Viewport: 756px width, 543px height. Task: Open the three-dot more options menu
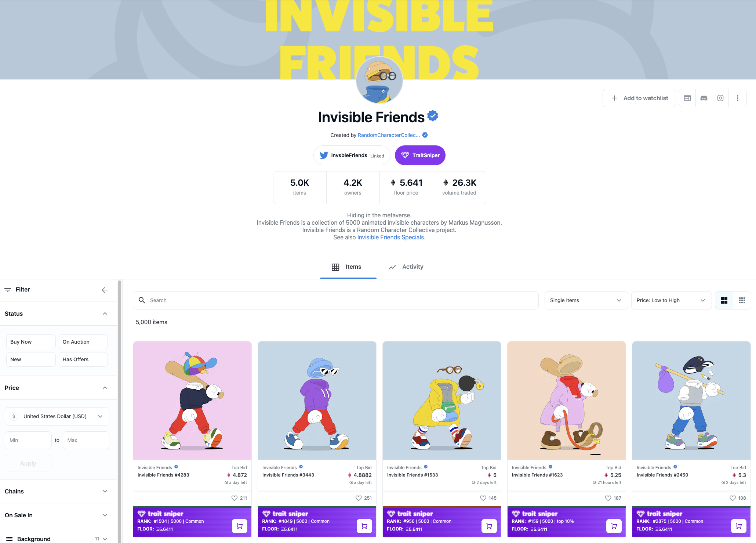tap(738, 98)
